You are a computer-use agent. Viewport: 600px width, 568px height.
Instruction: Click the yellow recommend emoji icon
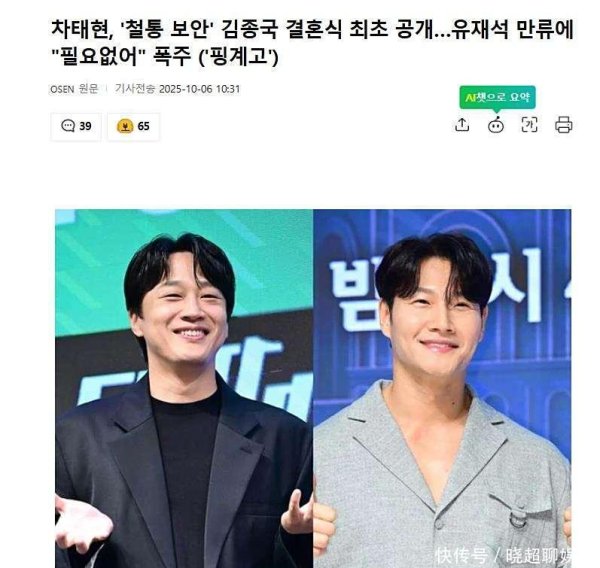(125, 126)
